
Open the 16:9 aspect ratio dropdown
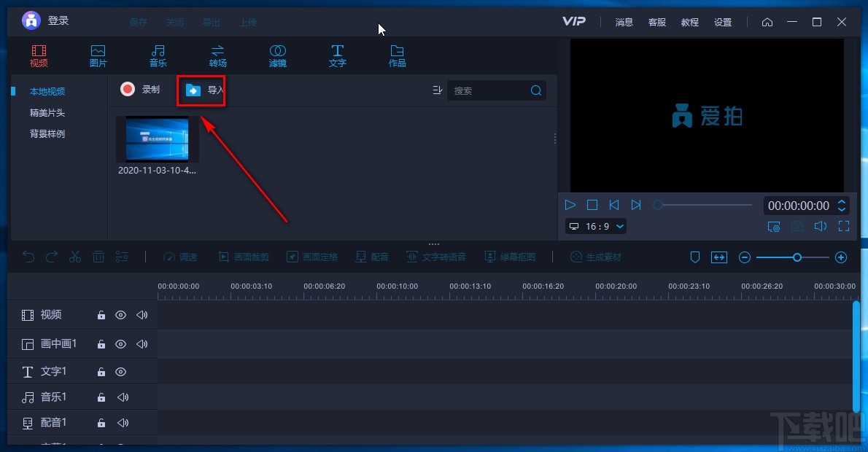click(x=596, y=226)
